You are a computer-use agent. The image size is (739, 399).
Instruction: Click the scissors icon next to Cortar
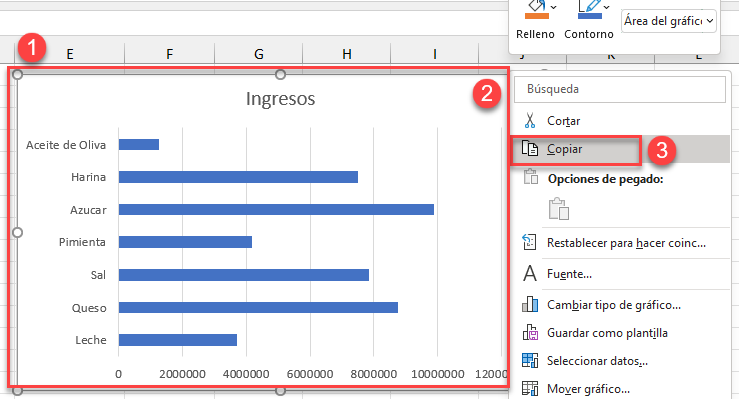[x=530, y=121]
